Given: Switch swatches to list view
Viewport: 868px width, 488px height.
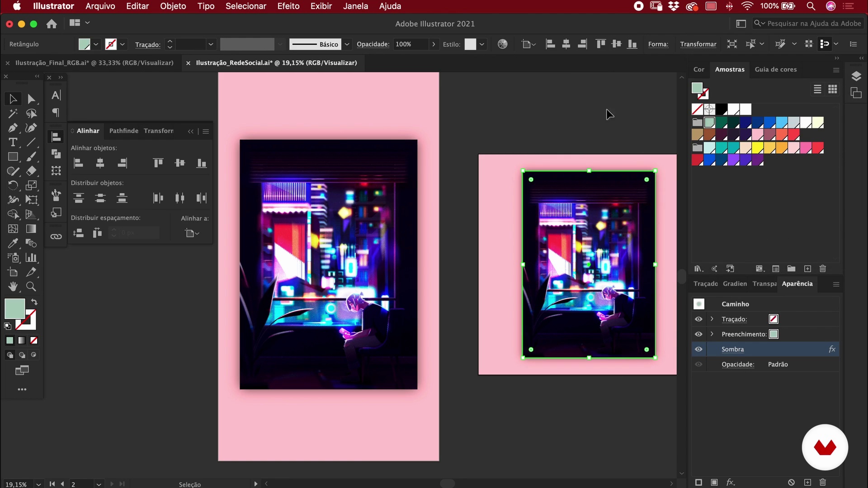Looking at the screenshot, I should tap(817, 89).
